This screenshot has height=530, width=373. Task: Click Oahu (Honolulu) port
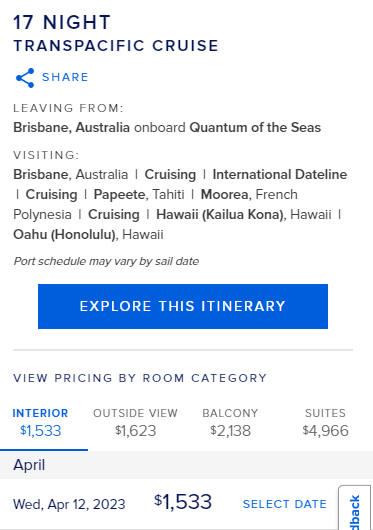[x=88, y=234]
